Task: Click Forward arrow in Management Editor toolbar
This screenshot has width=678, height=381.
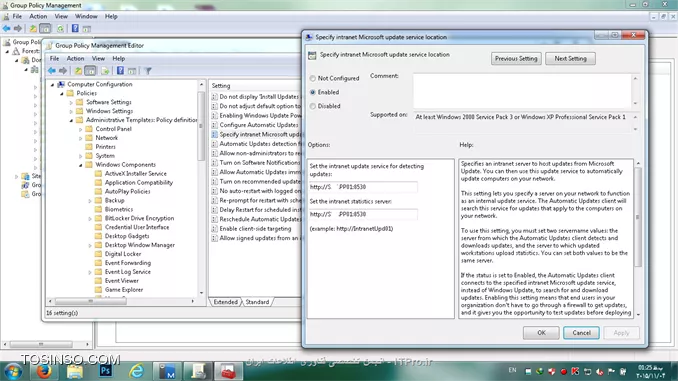Action: pos(63,70)
